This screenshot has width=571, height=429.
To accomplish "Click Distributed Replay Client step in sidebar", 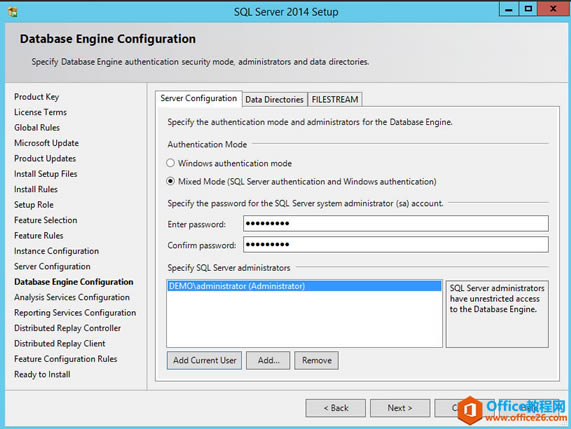I will coord(59,343).
